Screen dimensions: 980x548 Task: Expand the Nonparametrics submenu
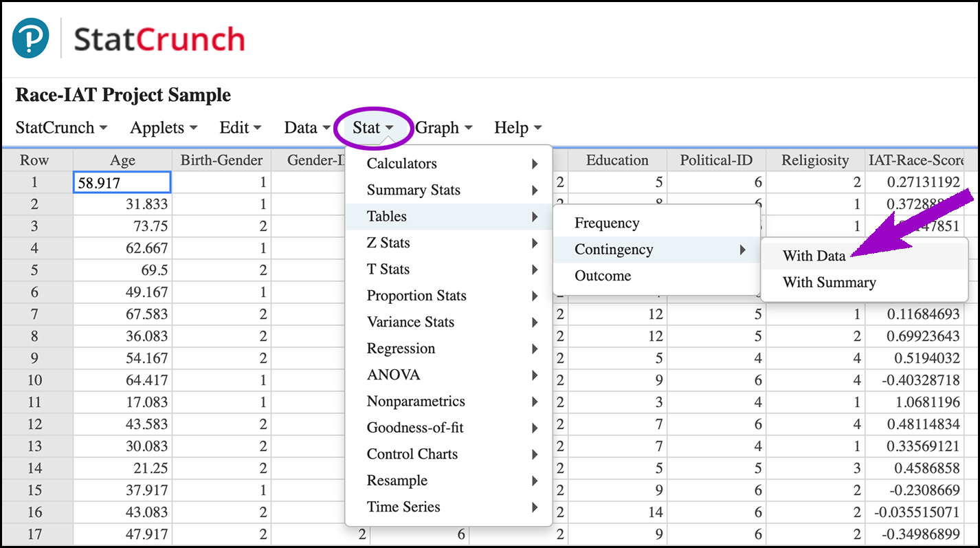(x=449, y=401)
